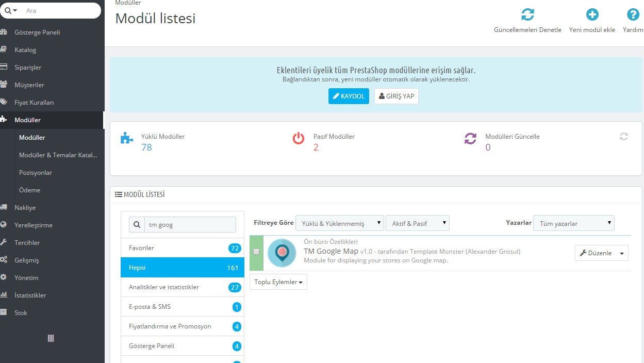Click the search magnifier icon in top bar
644x363 pixels.
pyautogui.click(x=8, y=10)
